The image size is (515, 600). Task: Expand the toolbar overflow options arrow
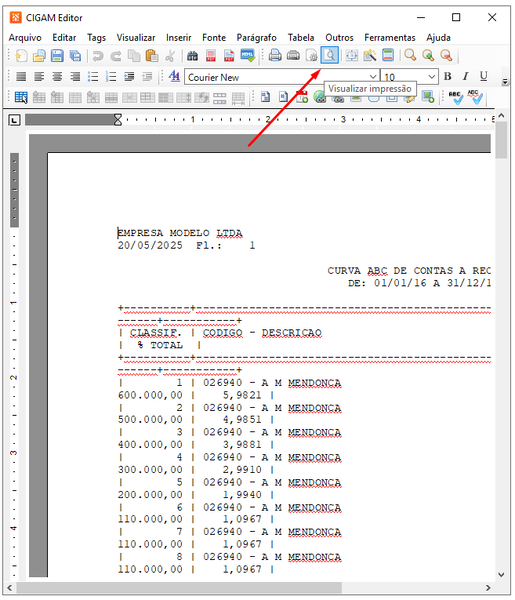click(505, 82)
